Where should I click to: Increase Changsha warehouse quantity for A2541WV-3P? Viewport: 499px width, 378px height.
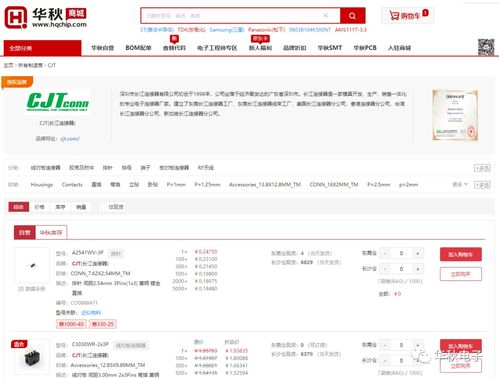tap(418, 269)
